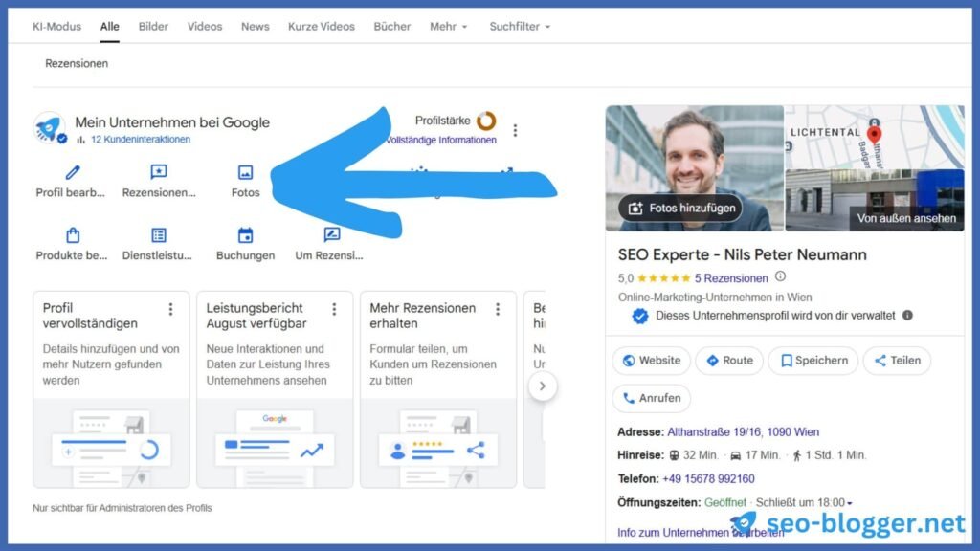Click the Speichern button
The width and height of the screenshot is (980, 551).
coord(813,361)
